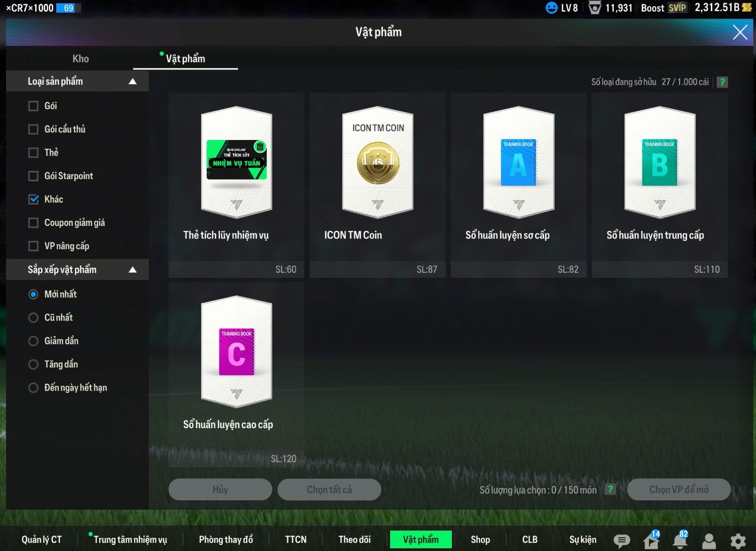This screenshot has width=756, height=551.
Task: Tick the Coupon giảm giá checkbox
Action: pyautogui.click(x=34, y=223)
